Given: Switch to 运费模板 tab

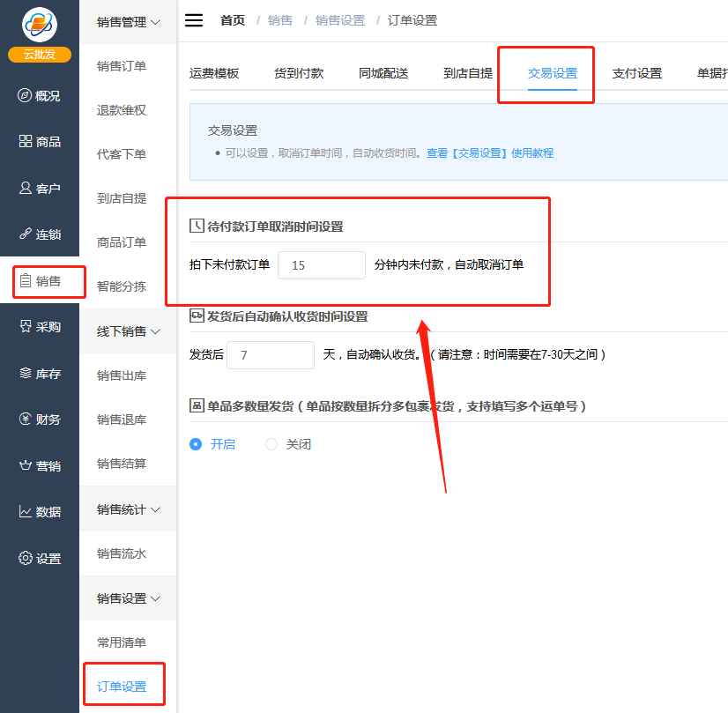Looking at the screenshot, I should click(x=214, y=73).
